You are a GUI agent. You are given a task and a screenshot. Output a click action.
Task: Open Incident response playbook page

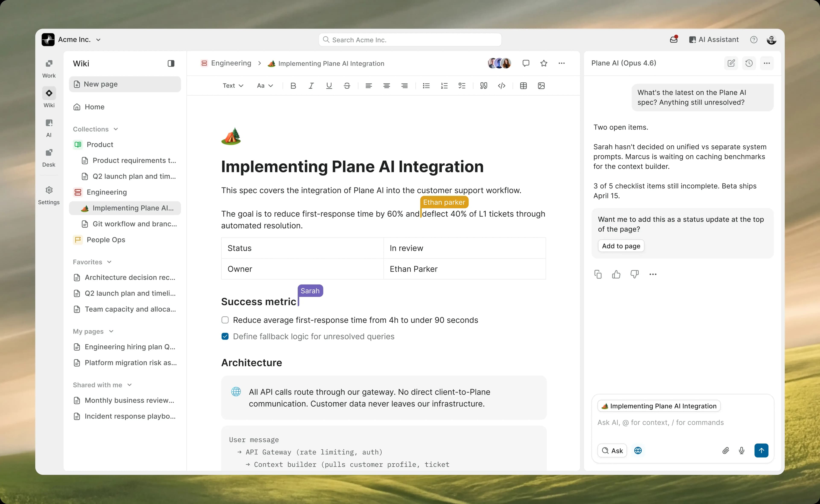pyautogui.click(x=125, y=416)
